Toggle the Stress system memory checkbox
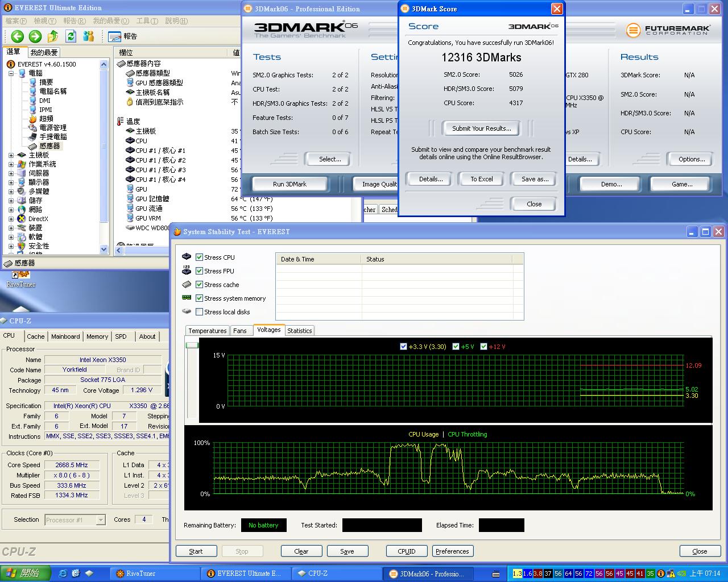 point(199,298)
